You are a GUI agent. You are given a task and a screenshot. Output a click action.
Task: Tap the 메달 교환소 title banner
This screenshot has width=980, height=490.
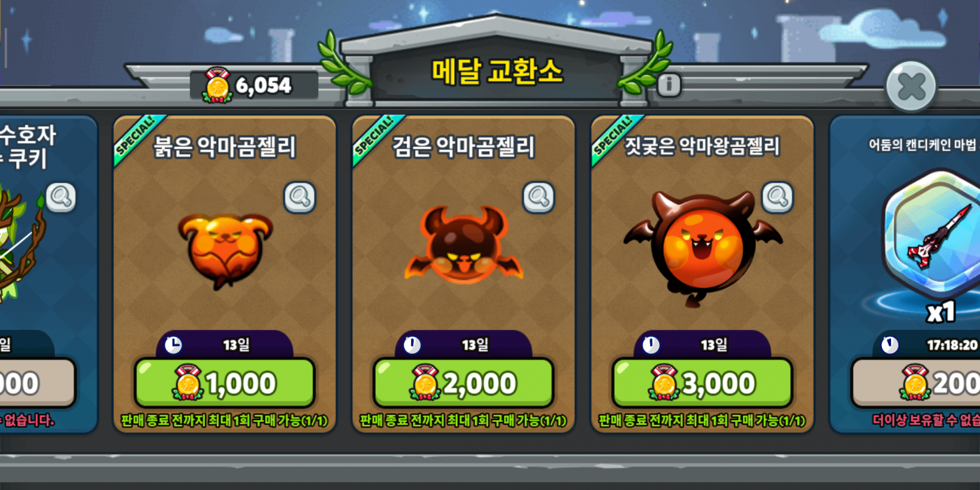click(497, 72)
